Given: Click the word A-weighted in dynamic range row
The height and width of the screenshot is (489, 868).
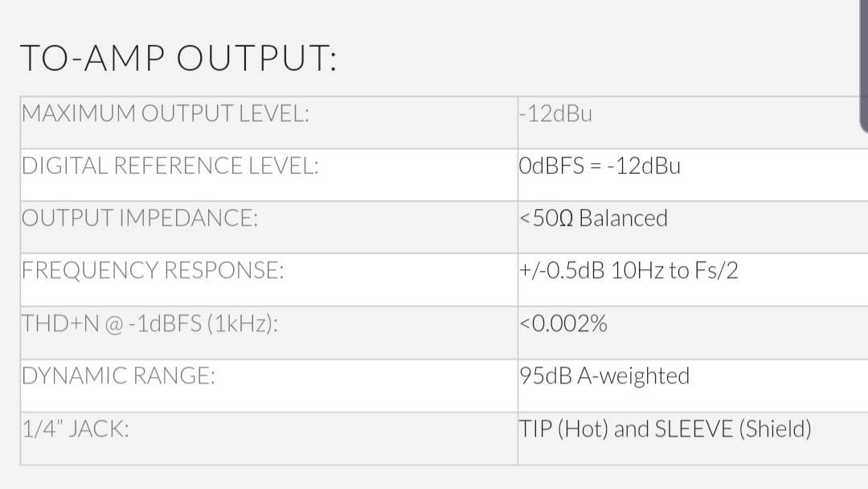Looking at the screenshot, I should 633,376.
